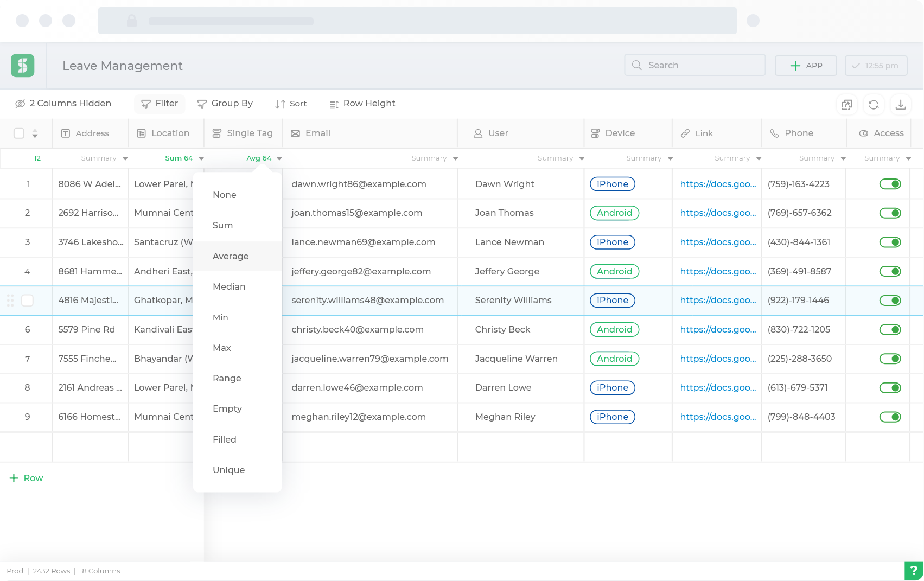Click the Device column icon
This screenshot has width=924, height=581.
point(595,133)
